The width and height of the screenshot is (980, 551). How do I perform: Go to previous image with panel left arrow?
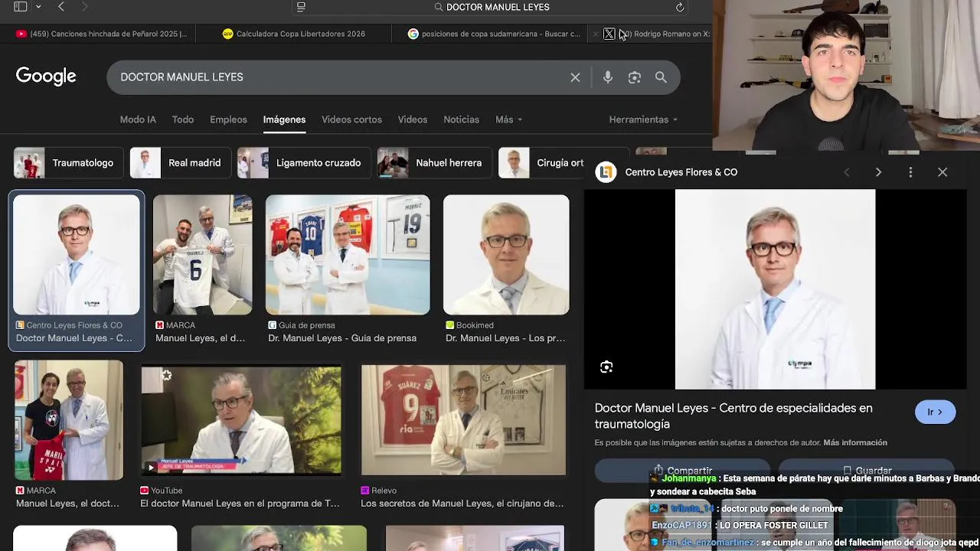[846, 172]
